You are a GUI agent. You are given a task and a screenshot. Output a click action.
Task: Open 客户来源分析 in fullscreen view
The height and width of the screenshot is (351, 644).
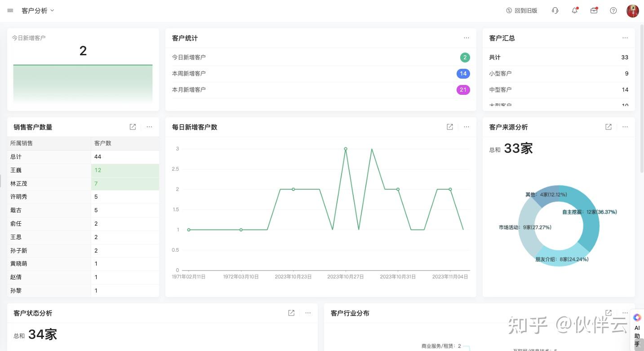[608, 127]
